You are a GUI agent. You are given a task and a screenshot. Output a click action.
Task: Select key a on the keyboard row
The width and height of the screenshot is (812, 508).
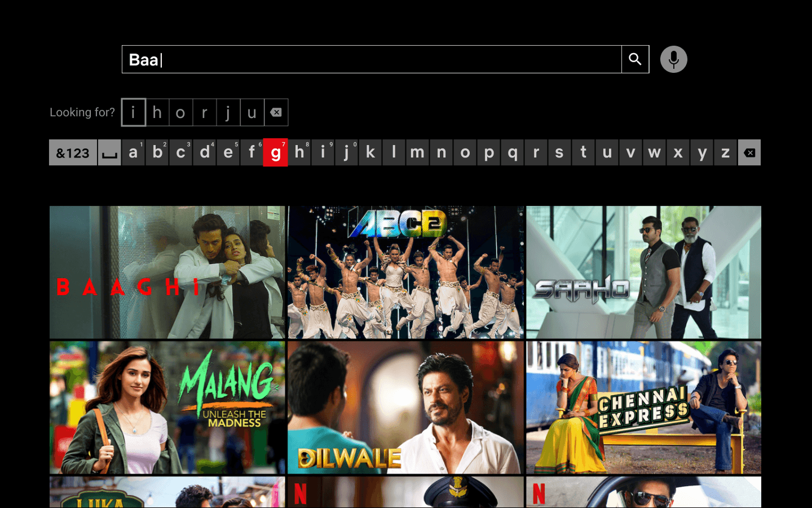[134, 152]
